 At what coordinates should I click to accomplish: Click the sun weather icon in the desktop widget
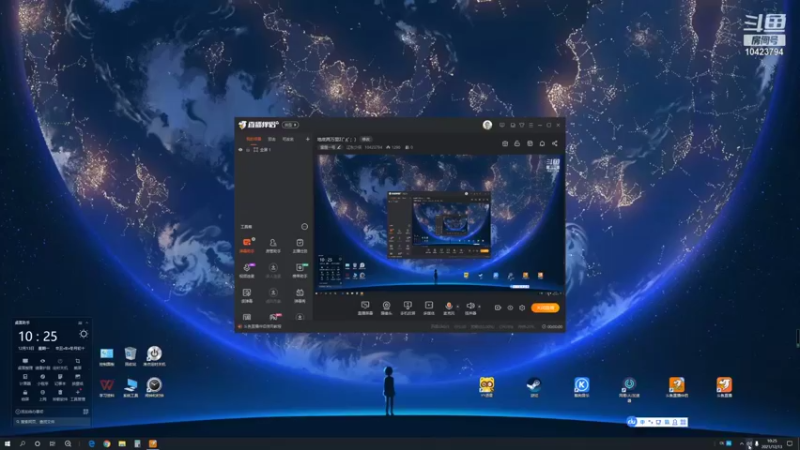(83, 334)
